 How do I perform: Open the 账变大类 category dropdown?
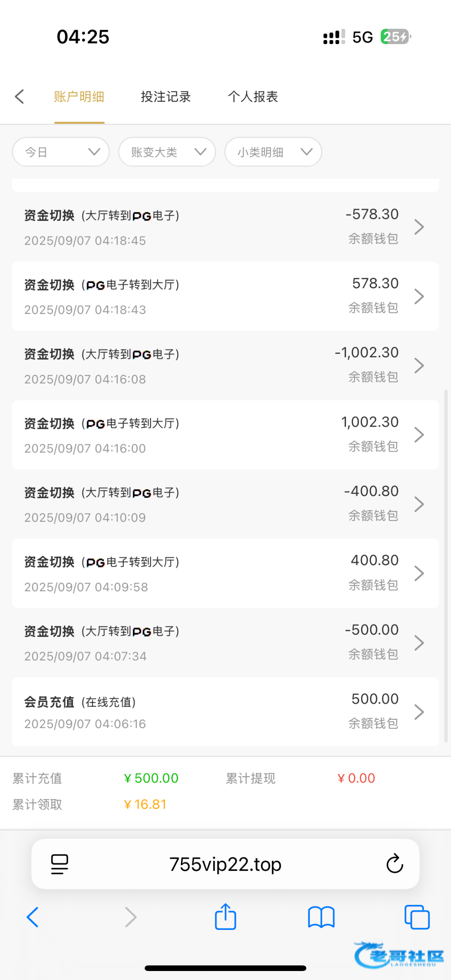(167, 152)
